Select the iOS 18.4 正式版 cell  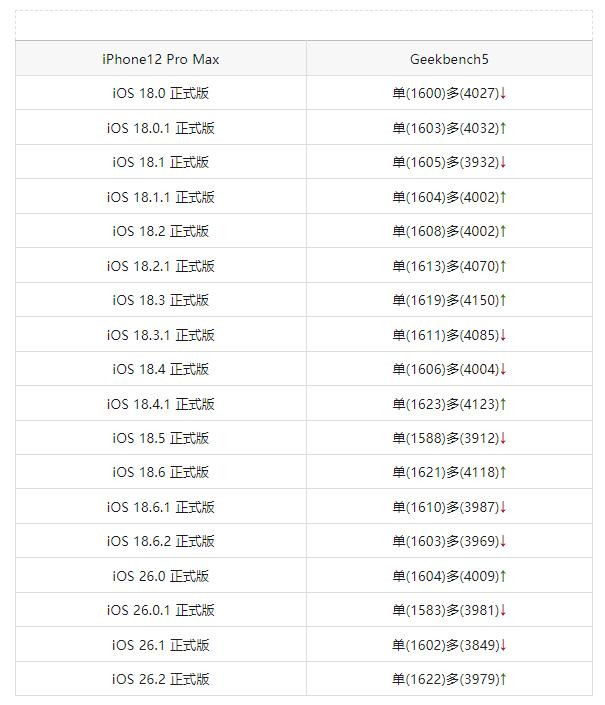click(160, 369)
